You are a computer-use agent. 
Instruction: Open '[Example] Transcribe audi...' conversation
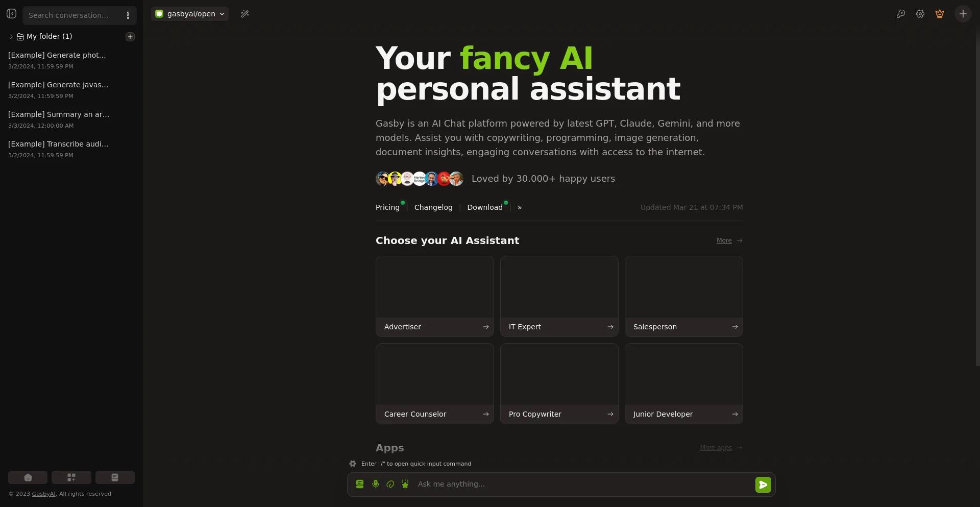(x=71, y=149)
